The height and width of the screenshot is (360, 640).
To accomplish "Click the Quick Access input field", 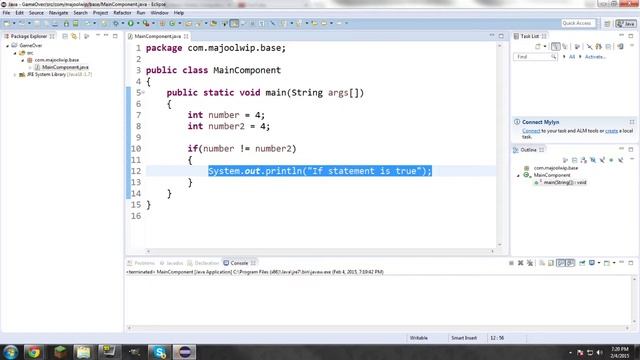I will tap(578, 23).
